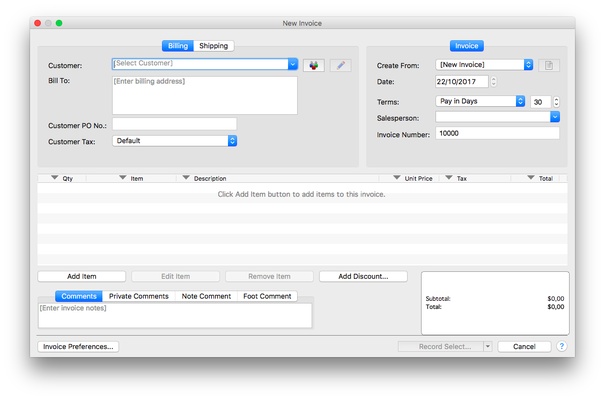Image resolution: width=605 pixels, height=400 pixels.
Task: Open the Create From New Invoice dropdown
Action: click(484, 64)
